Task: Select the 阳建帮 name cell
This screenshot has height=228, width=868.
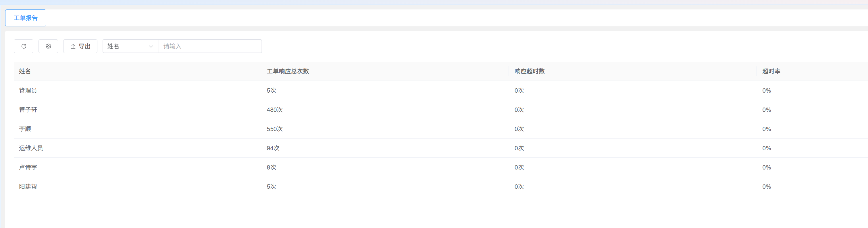Action: (x=28, y=186)
